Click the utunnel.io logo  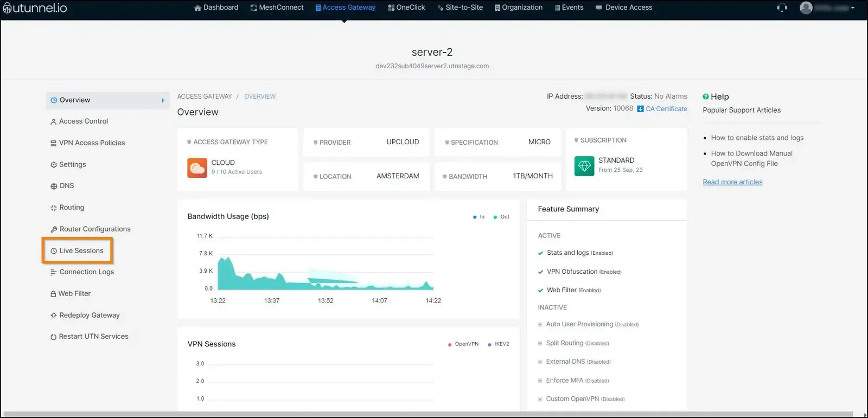(x=35, y=8)
